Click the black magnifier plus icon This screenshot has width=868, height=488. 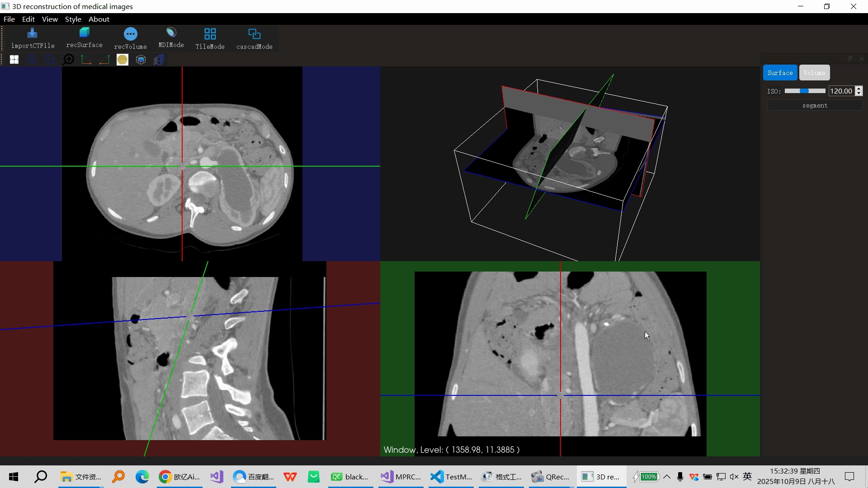tap(68, 60)
